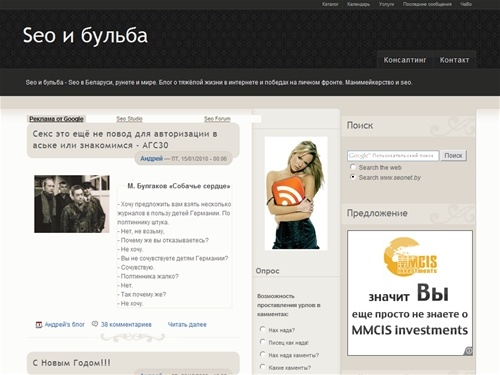Open the Seo Forum ad link

[217, 119]
